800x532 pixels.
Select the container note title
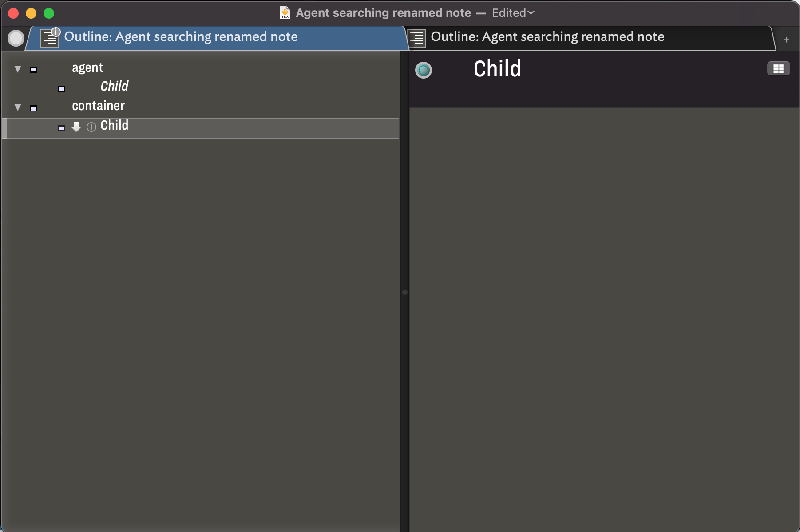click(99, 106)
